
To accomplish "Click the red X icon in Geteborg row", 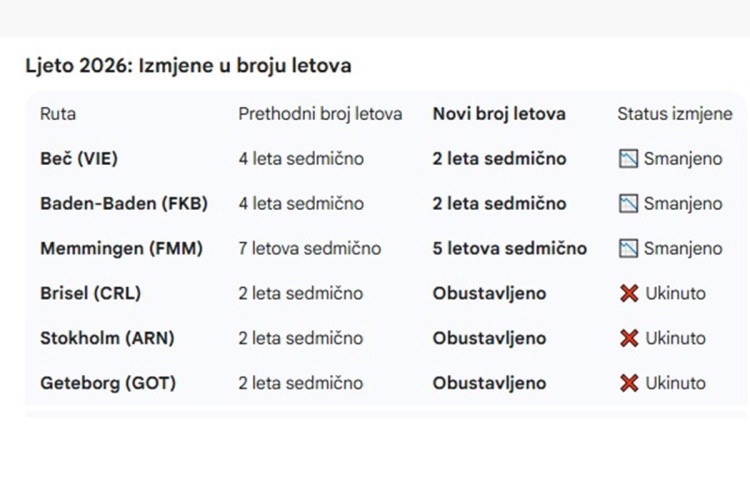I will (629, 383).
